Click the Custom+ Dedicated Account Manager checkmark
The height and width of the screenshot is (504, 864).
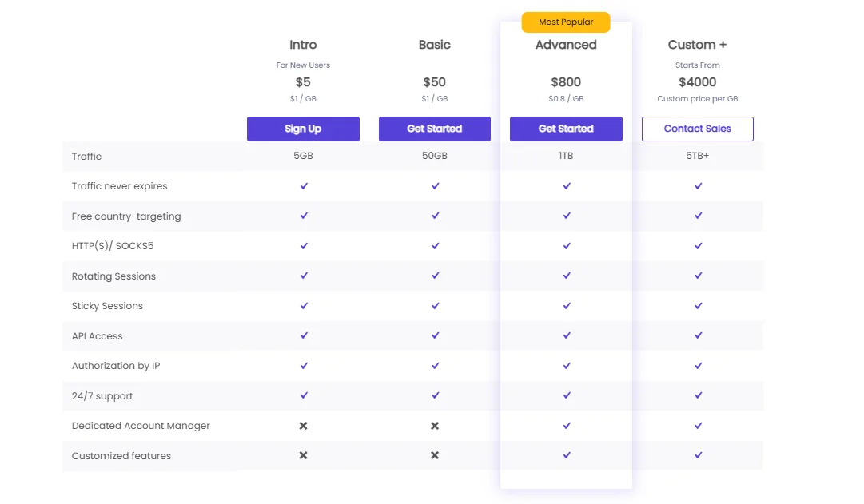pos(698,426)
